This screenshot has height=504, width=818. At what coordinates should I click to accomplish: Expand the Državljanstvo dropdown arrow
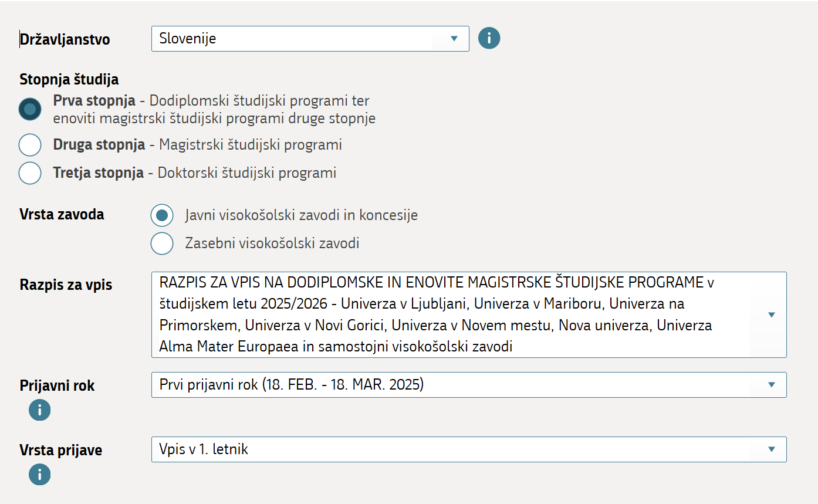point(454,39)
